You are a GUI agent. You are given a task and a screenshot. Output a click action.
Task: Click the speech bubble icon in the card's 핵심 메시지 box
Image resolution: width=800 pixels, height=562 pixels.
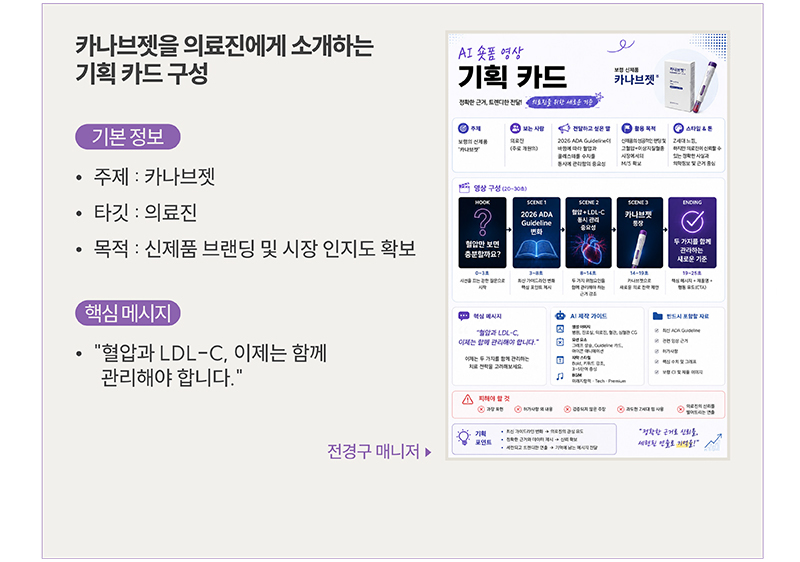[x=464, y=316]
